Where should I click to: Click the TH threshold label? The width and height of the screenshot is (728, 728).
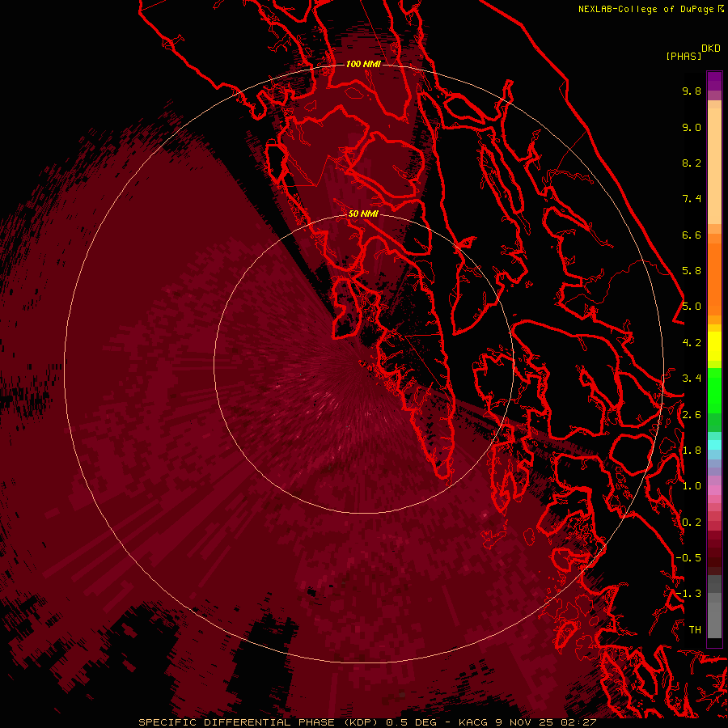pos(695,630)
